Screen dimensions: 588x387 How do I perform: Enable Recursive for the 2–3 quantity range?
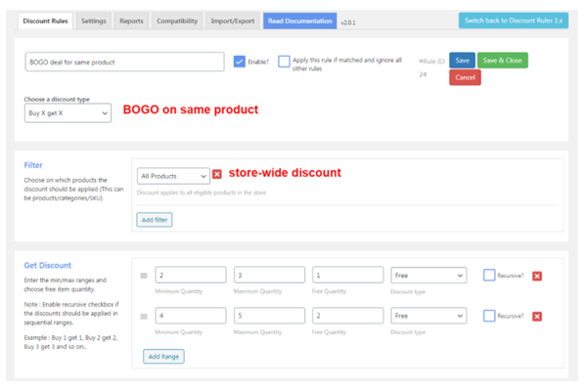pyautogui.click(x=489, y=275)
